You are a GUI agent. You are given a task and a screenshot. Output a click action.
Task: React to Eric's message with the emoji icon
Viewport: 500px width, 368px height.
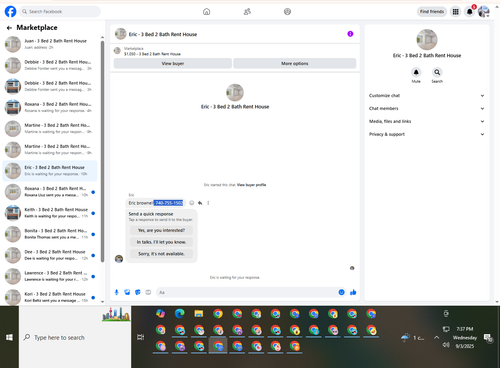[192, 203]
